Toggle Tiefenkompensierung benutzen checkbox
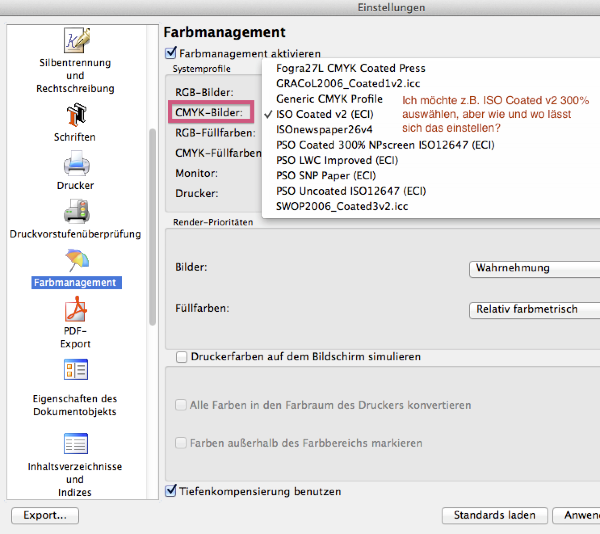Viewport: 600px width, 534px height. (170, 491)
